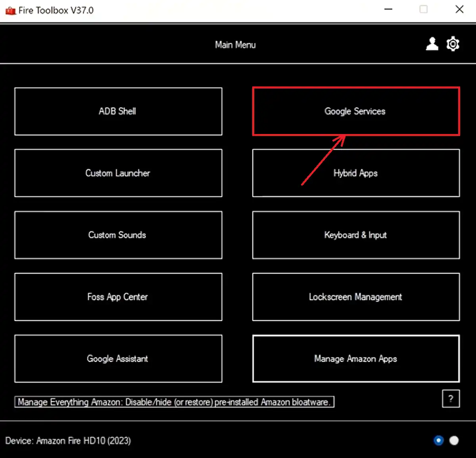The width and height of the screenshot is (476, 458).
Task: Open ADB Shell
Action: (118, 111)
